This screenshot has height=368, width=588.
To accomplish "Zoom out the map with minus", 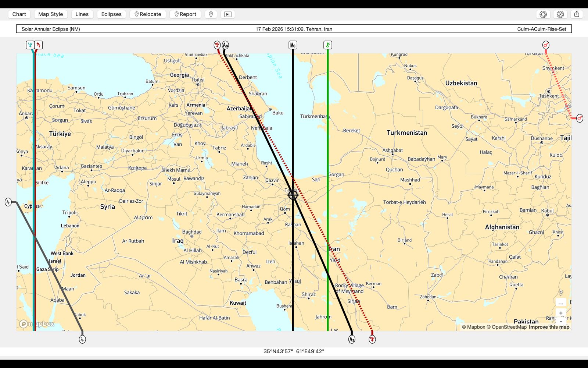I will [x=561, y=321].
